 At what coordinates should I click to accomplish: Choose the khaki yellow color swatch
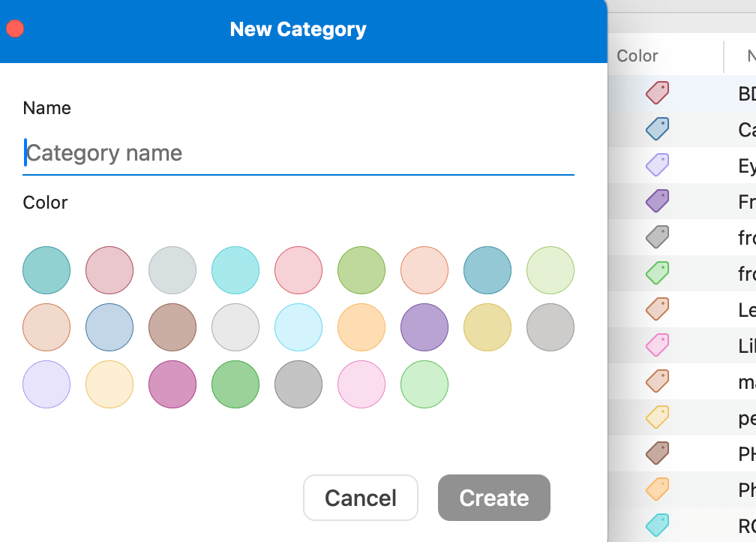coord(487,327)
